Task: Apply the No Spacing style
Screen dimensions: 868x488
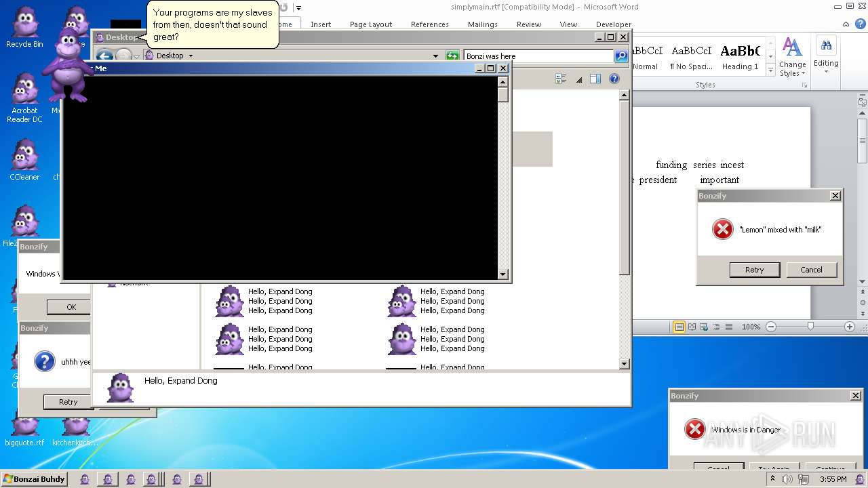Action: point(691,58)
